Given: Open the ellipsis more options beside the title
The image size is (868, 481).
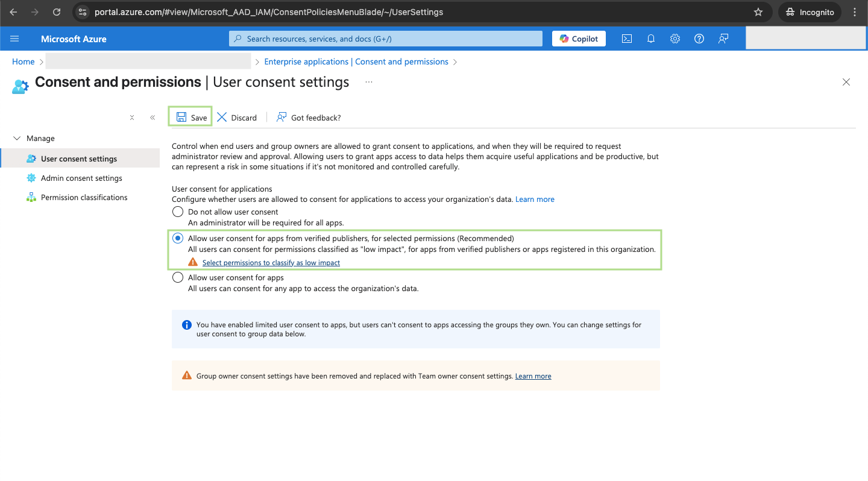Looking at the screenshot, I should (x=369, y=82).
